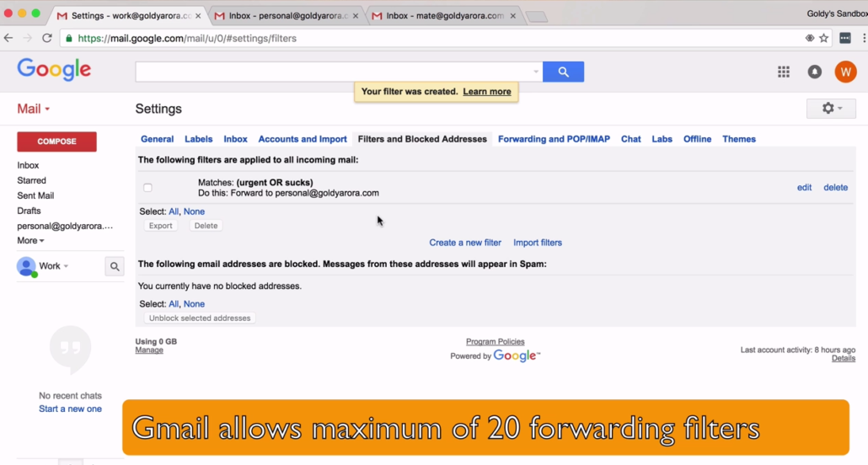Image resolution: width=868 pixels, height=465 pixels.
Task: Select All blocked addresses
Action: coord(174,304)
